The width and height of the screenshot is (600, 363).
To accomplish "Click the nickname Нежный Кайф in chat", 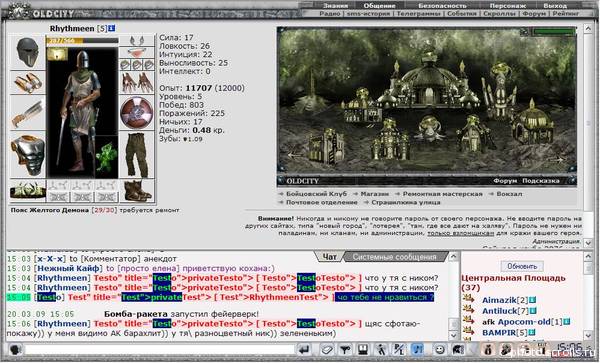I will tap(68, 269).
